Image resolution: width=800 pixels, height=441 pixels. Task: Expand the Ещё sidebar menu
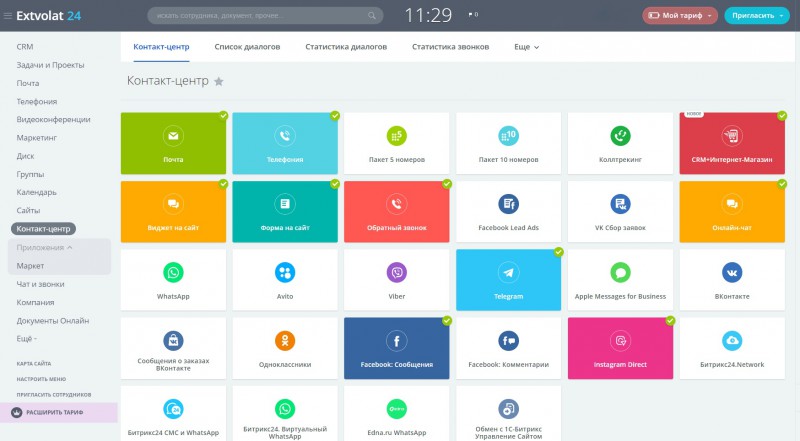point(27,338)
